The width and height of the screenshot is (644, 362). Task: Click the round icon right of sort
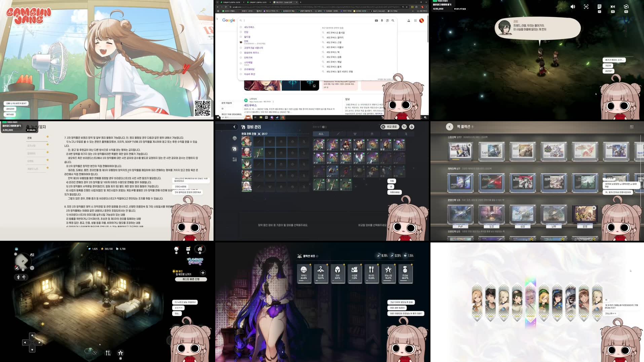click(412, 127)
